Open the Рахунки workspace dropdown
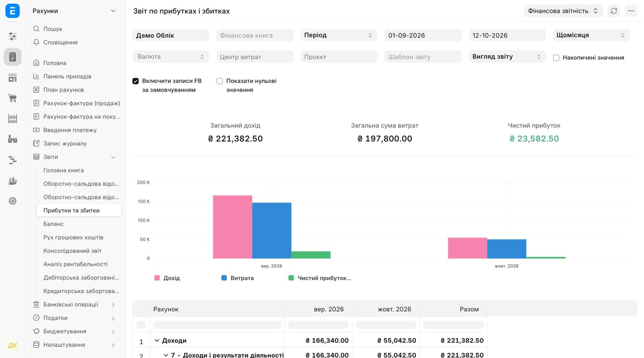 click(75, 11)
